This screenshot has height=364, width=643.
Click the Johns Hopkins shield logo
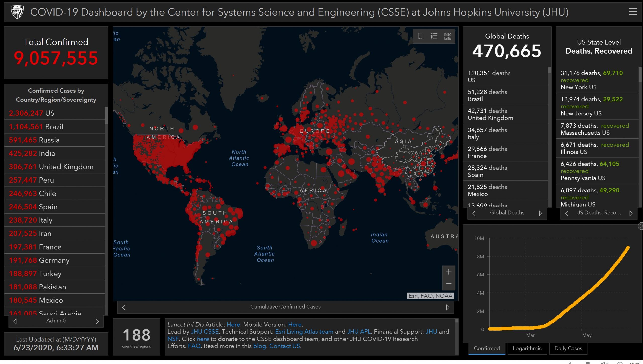click(17, 12)
